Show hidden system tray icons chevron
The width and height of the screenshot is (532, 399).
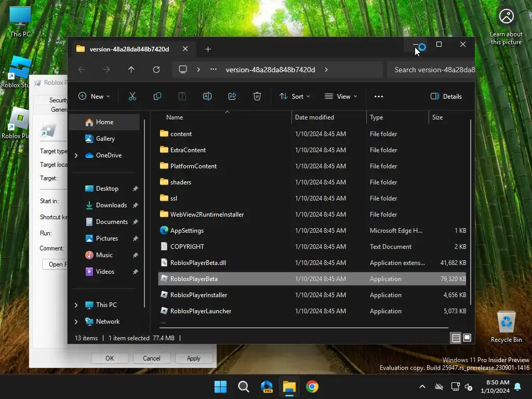click(422, 387)
